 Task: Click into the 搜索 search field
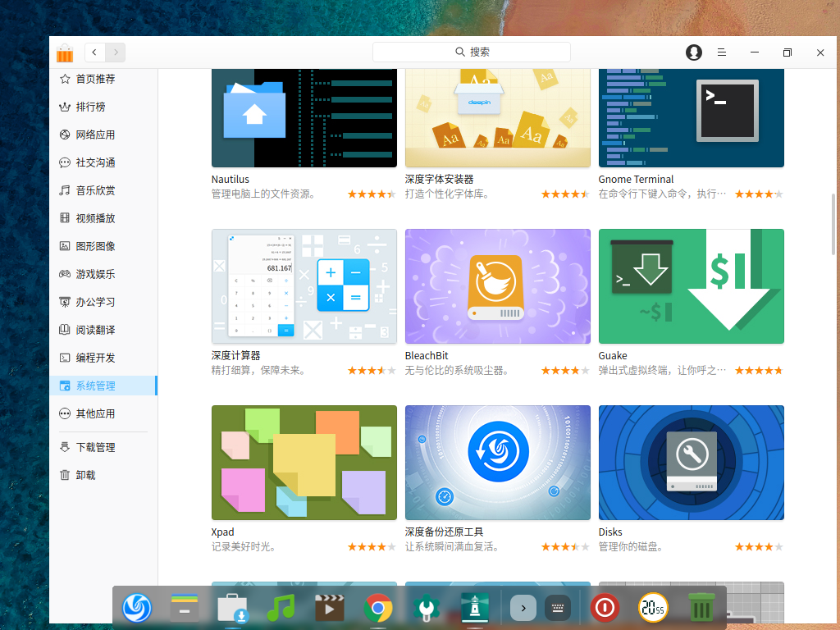[x=472, y=52]
